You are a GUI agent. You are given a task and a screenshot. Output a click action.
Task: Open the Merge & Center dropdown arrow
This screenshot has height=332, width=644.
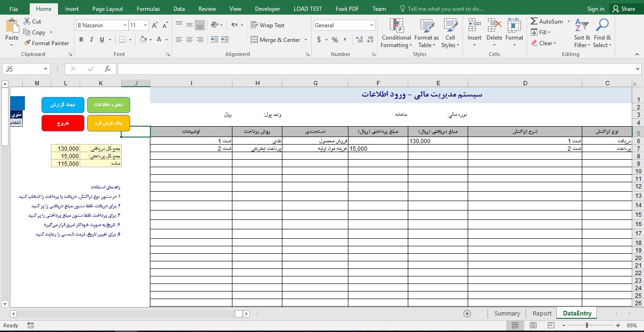305,40
